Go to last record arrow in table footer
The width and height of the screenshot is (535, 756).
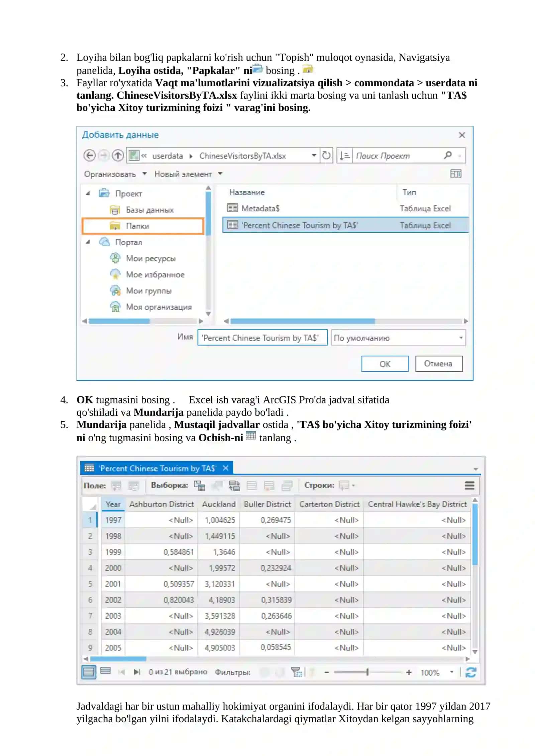[137, 672]
